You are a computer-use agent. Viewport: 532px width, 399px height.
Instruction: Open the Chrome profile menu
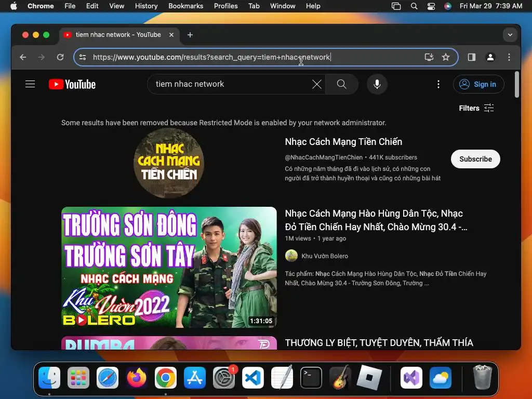pos(490,57)
